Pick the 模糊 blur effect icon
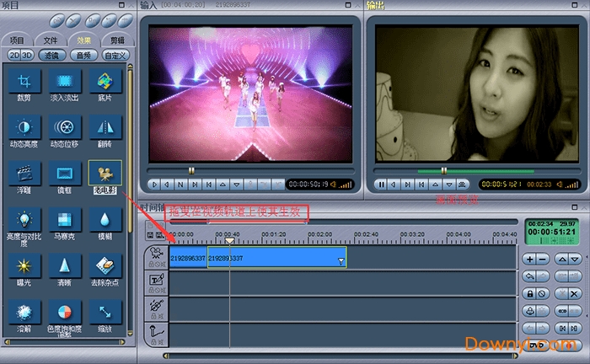Viewport: 590px width, 364px height. 105,221
